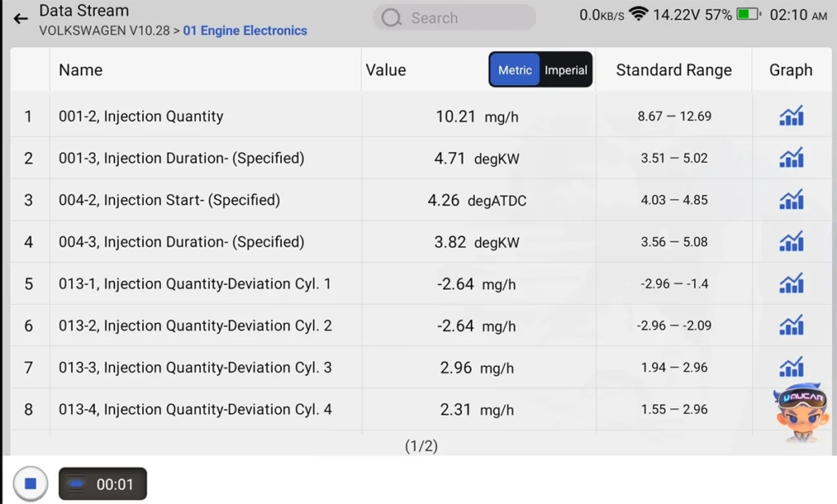Keep Metric units enabled

(x=515, y=69)
